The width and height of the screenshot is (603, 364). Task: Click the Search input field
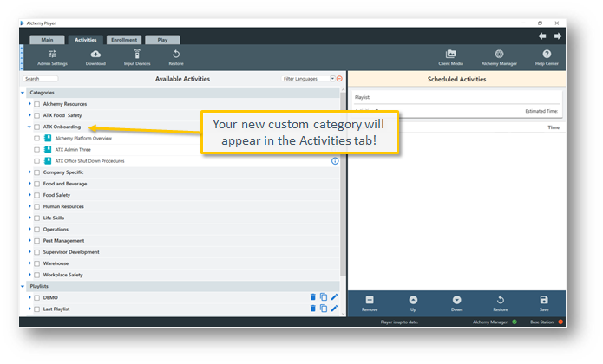point(42,79)
